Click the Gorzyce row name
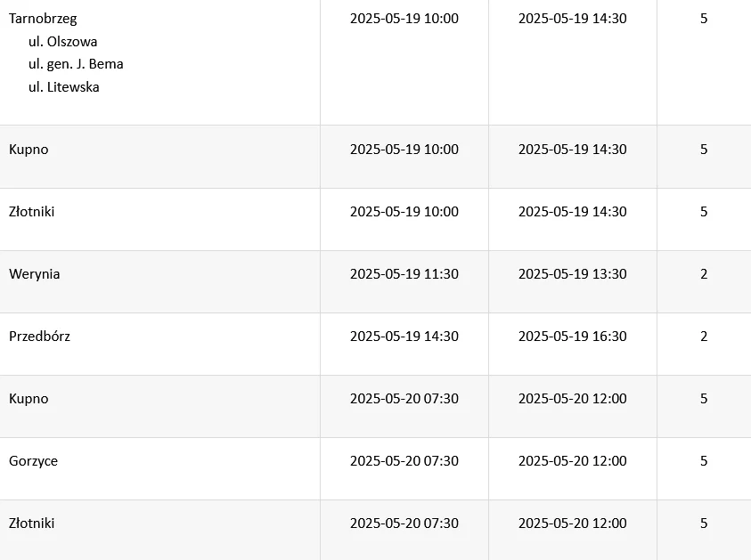 coord(33,461)
